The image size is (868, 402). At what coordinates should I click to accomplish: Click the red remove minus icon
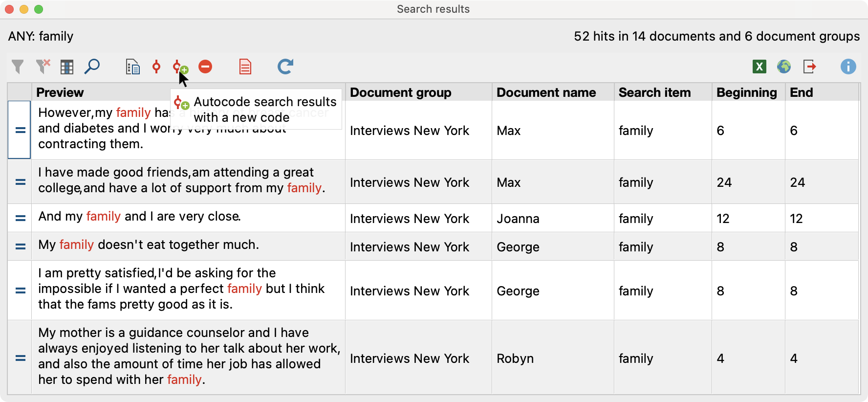(x=205, y=67)
